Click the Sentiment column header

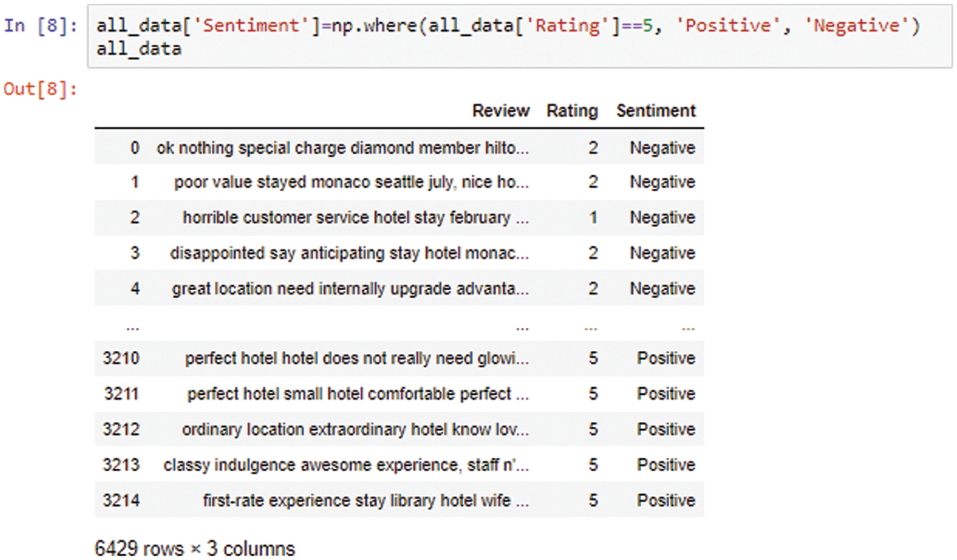point(655,110)
